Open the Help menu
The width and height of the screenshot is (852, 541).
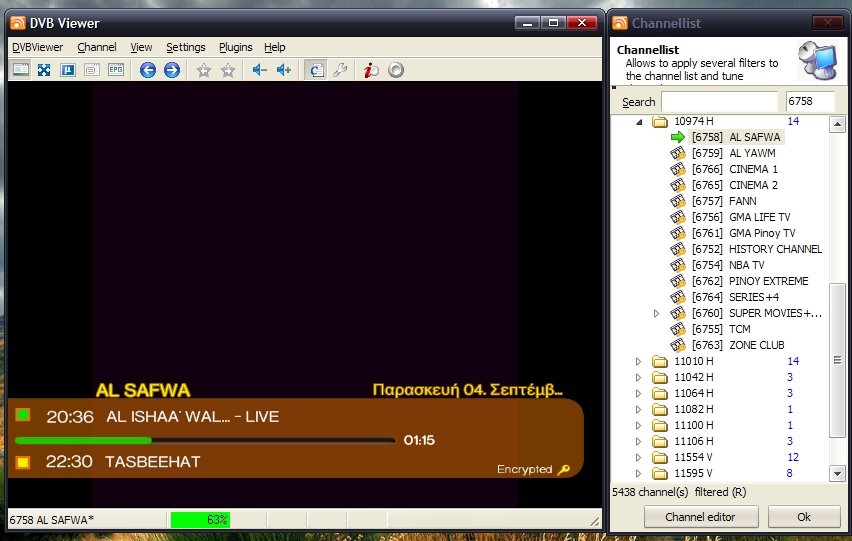[275, 47]
